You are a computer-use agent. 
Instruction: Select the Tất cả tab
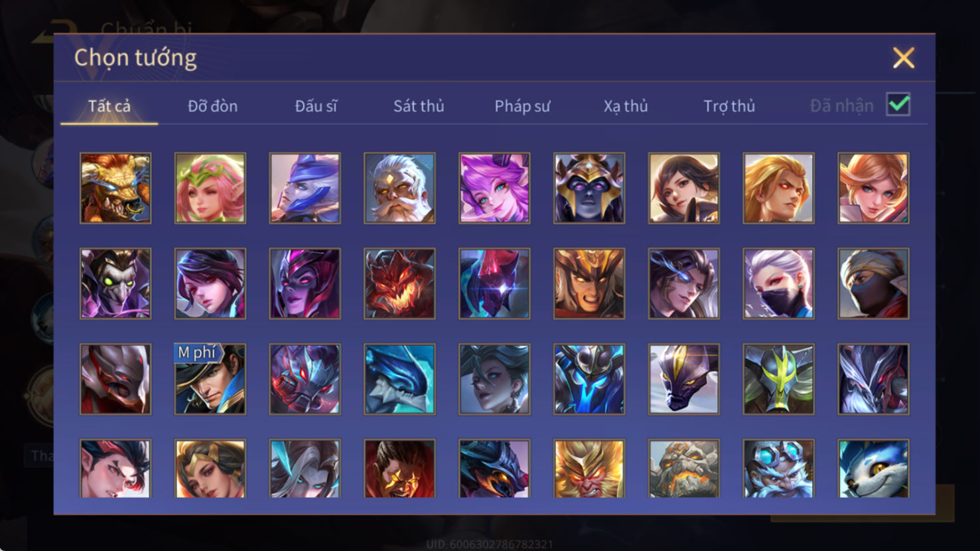pos(109,106)
